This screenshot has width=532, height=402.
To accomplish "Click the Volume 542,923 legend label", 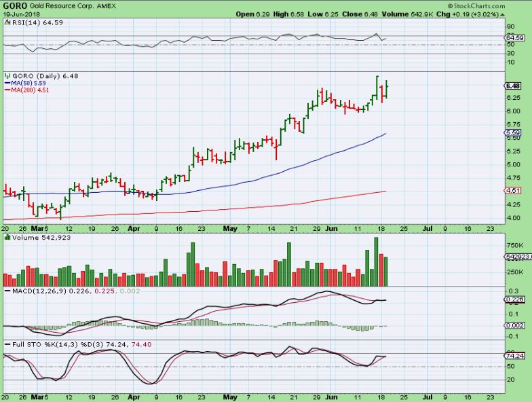I will click(41, 238).
